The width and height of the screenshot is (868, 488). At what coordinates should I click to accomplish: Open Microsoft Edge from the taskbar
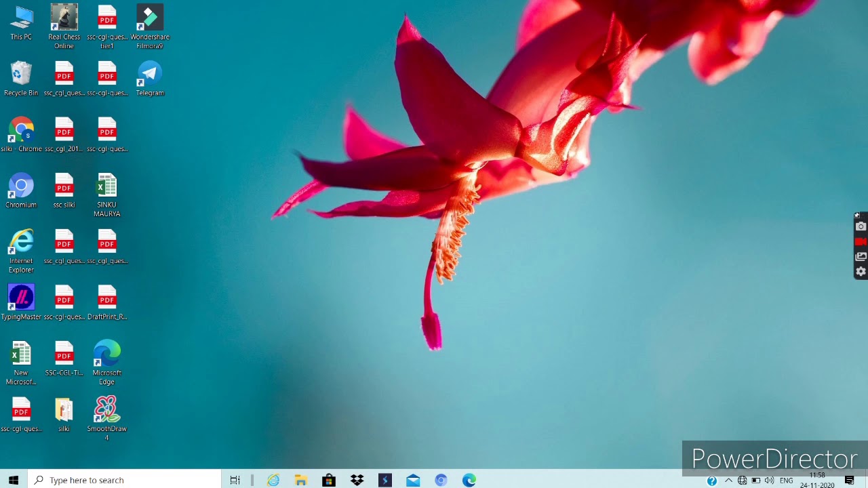coord(469,480)
